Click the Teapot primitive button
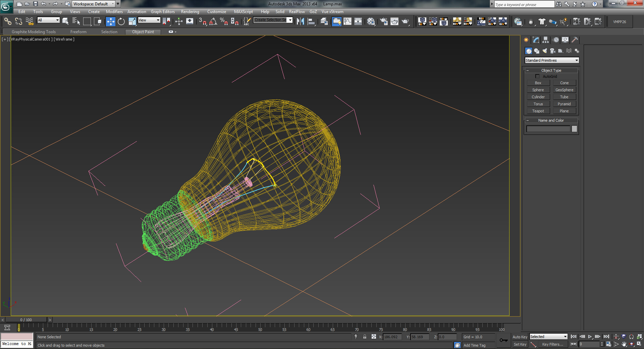This screenshot has width=644, height=349. click(538, 111)
